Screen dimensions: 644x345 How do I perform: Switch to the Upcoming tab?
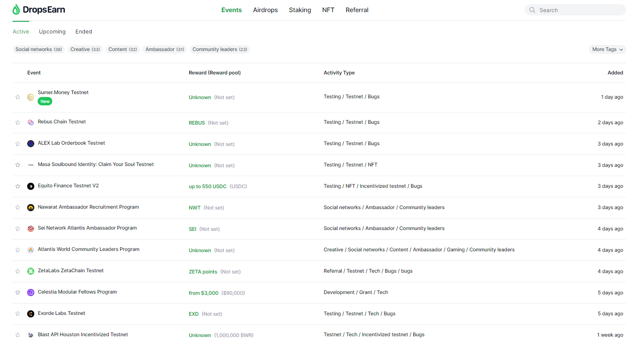52,32
